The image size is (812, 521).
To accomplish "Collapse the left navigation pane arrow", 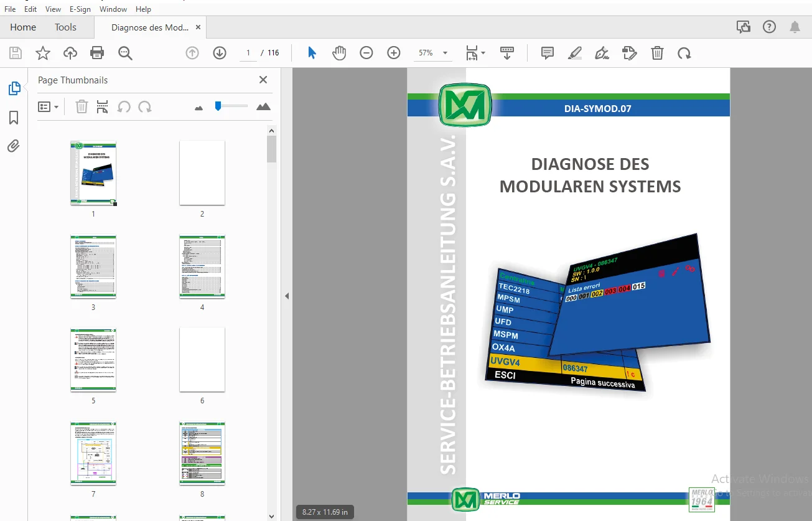I will [x=287, y=296].
